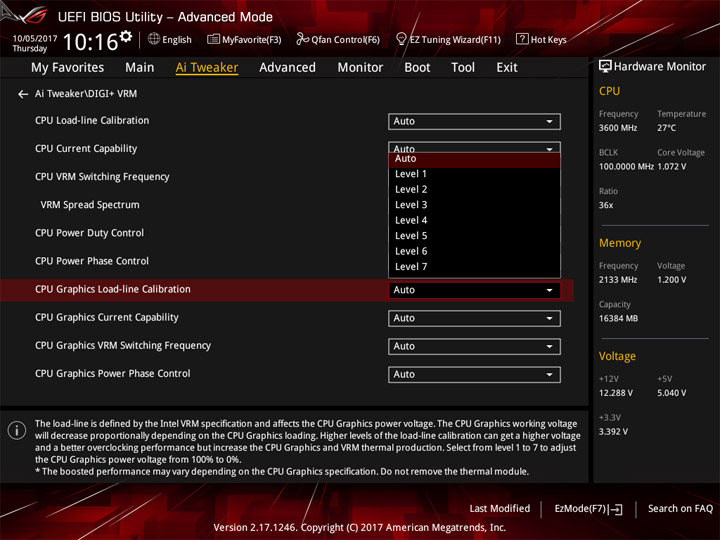Viewport: 720px width, 540px height.
Task: Click the Last Modified button
Action: (500, 509)
